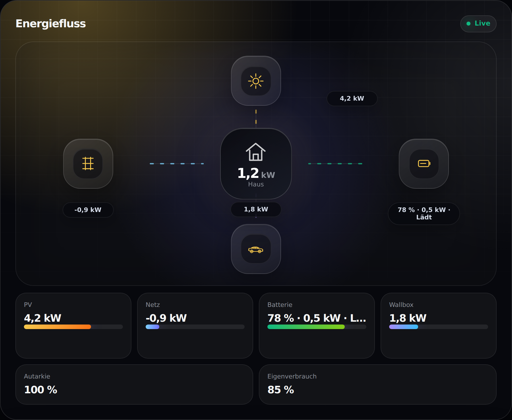
Task: Open the Netz -0,9 kW card
Action: 195,326
